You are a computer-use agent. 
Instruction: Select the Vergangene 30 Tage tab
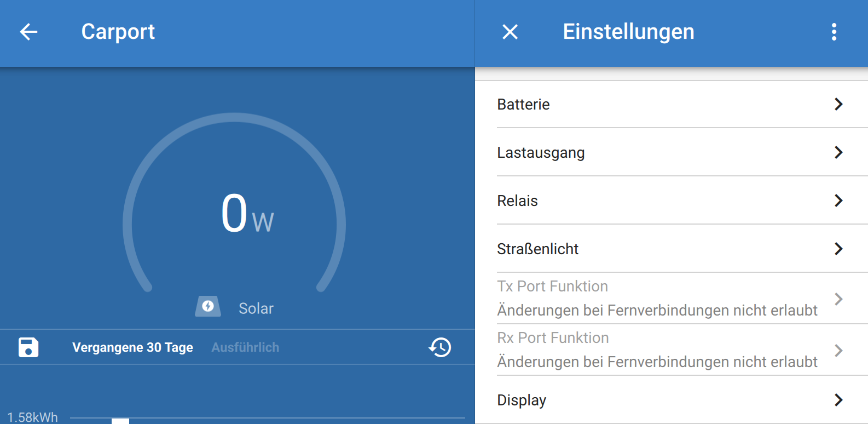(x=132, y=347)
